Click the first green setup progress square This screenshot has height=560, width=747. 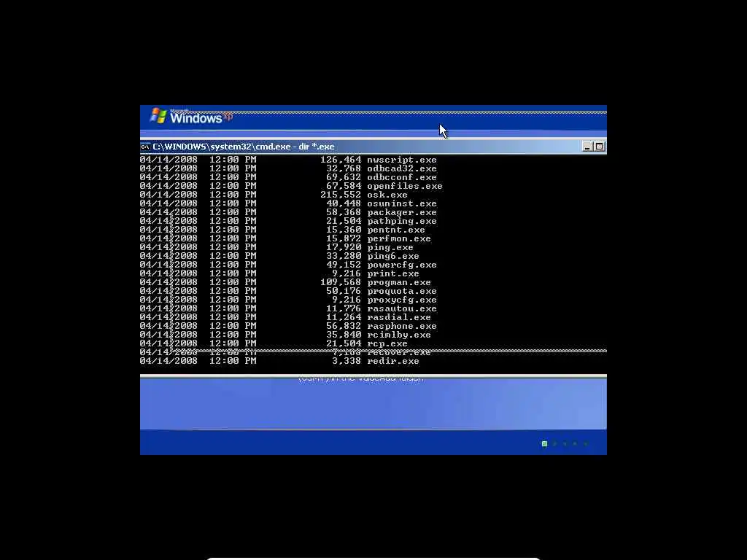click(544, 444)
